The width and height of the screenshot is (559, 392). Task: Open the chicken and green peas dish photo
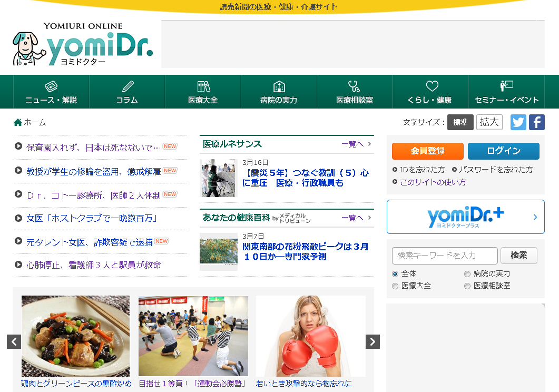(75, 336)
